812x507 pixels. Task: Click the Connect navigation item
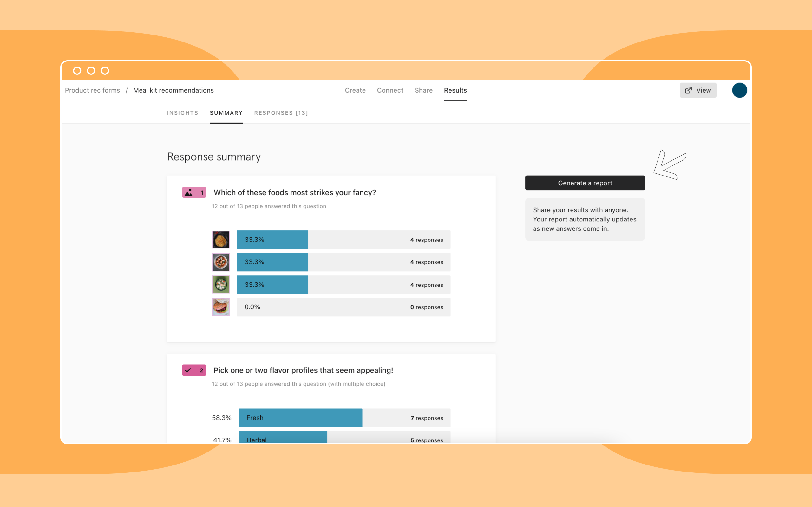tap(390, 90)
